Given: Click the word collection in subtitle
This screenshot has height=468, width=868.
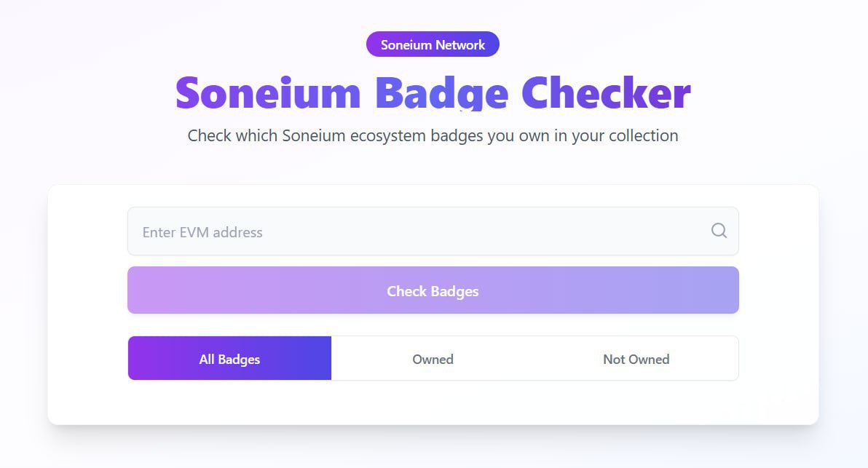Looking at the screenshot, I should pyautogui.click(x=643, y=135).
